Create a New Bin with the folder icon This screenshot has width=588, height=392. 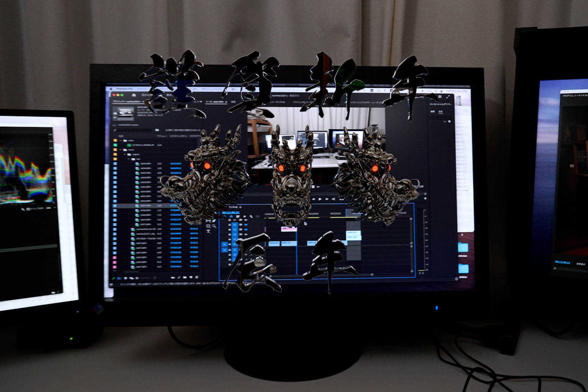click(x=185, y=278)
